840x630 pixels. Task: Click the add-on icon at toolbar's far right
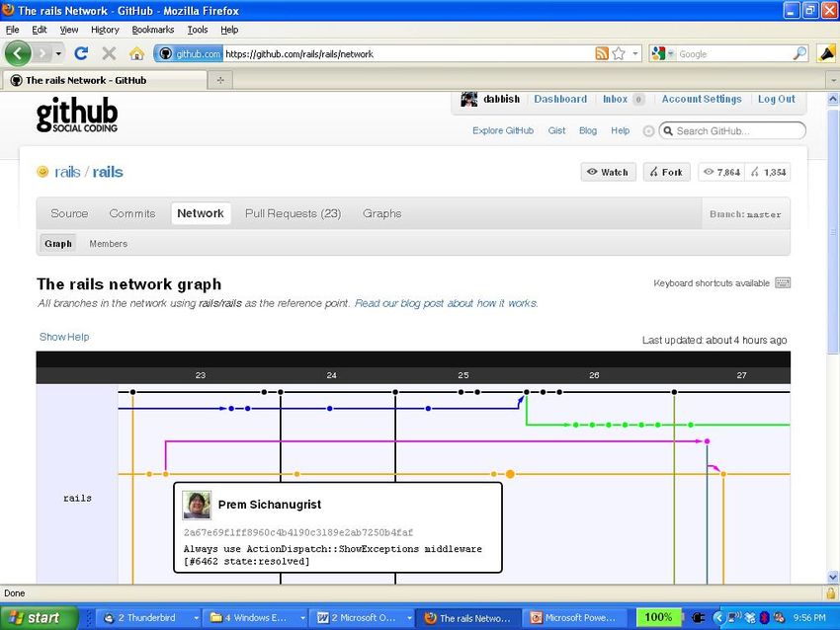(x=826, y=53)
